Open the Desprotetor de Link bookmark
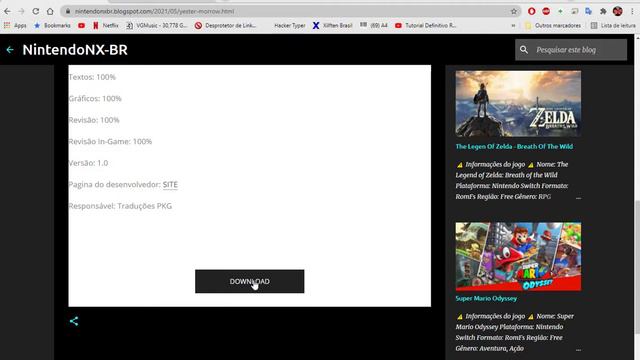 [225, 25]
